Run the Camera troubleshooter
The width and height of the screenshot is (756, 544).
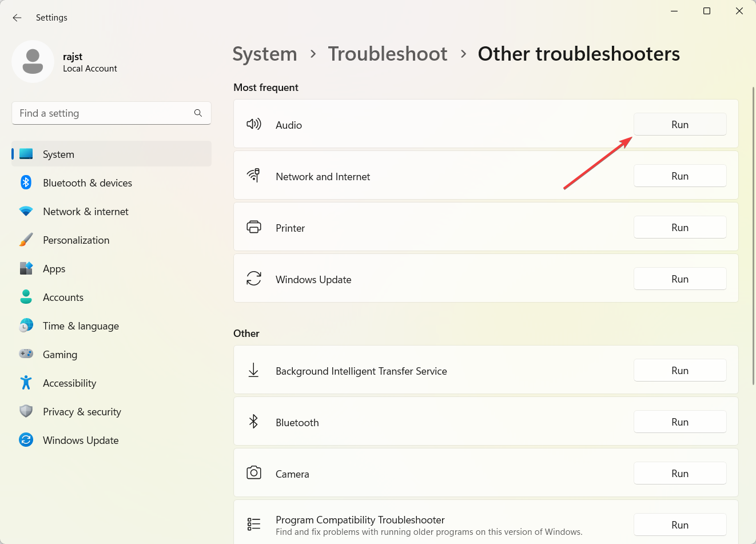pos(679,474)
